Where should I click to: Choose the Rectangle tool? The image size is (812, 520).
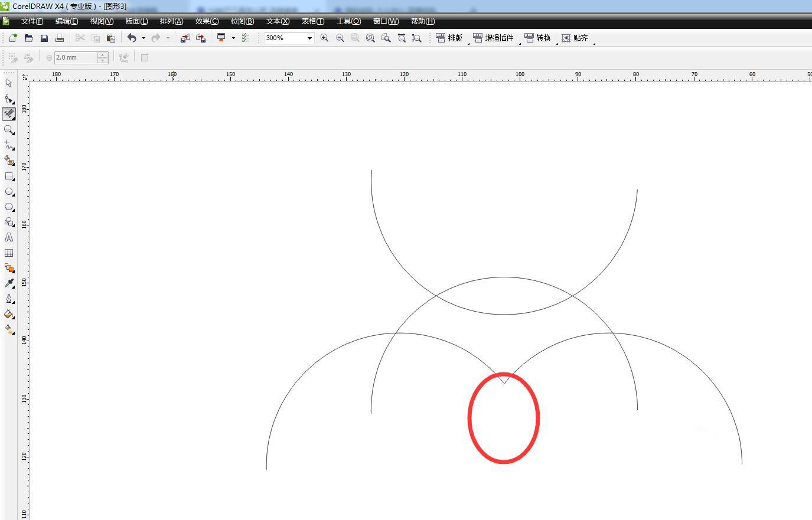(x=9, y=176)
